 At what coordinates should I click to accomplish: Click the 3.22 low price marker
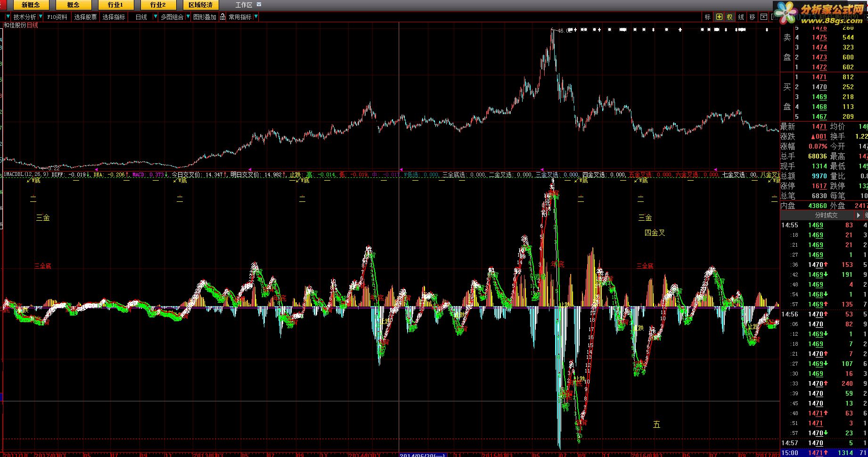pos(54,168)
